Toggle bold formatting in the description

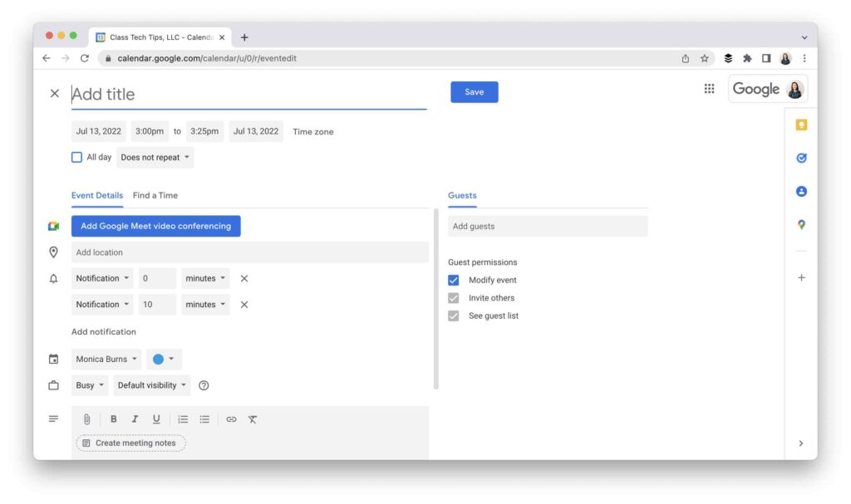(x=113, y=419)
